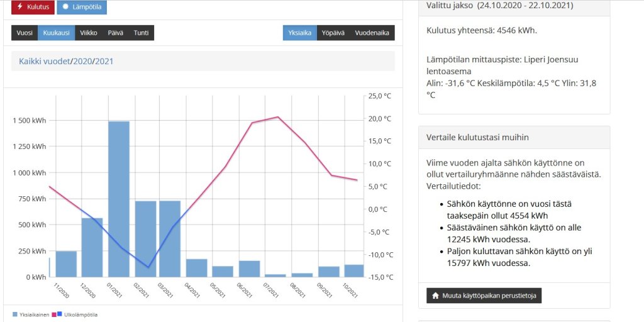Toggle the Kulutus consumption button
Viewport: 644px width, 322px height.
[x=33, y=7]
